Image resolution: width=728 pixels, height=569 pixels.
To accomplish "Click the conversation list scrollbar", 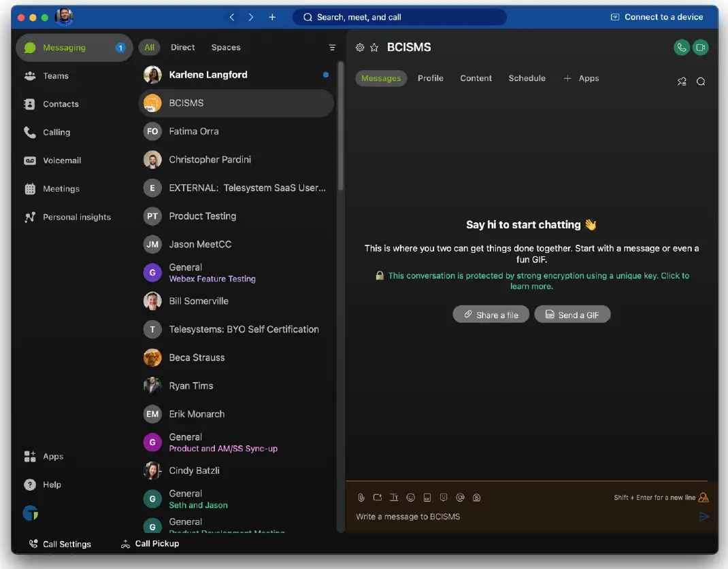I will coord(341,126).
